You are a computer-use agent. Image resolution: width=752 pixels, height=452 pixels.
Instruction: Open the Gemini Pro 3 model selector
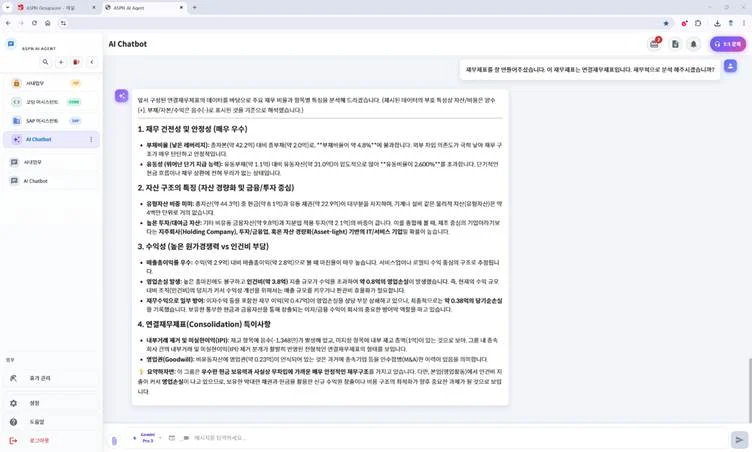(x=147, y=438)
